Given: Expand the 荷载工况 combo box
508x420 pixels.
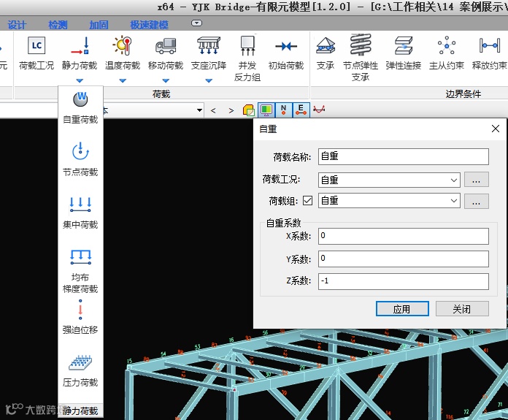Looking at the screenshot, I should [x=454, y=180].
